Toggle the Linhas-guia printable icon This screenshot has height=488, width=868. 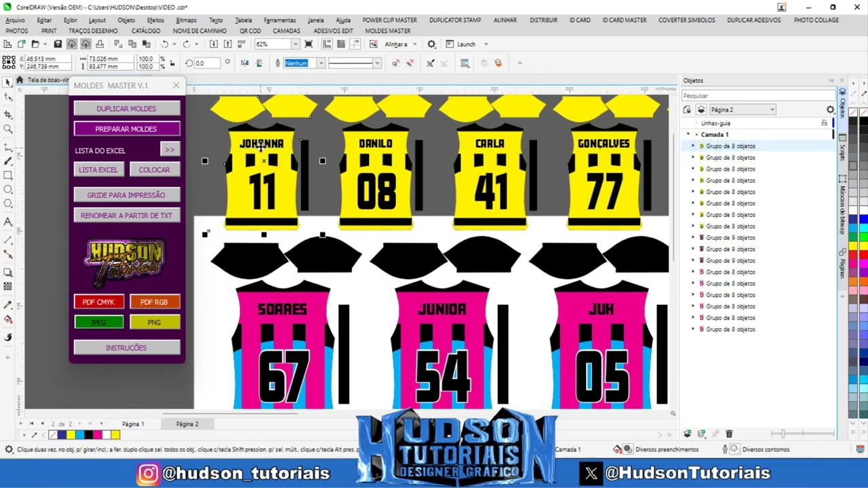[x=824, y=123]
